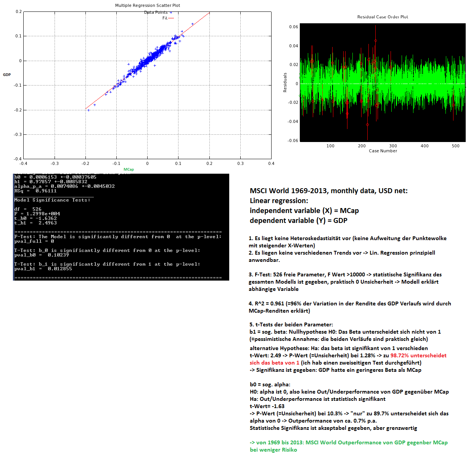Click the '-0.4' tick on the scatter plot x-axis
476x460 pixels.
(24, 163)
